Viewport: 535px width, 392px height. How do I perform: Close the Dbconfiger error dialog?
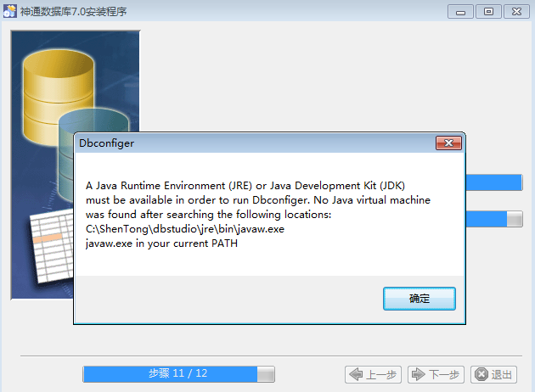448,143
